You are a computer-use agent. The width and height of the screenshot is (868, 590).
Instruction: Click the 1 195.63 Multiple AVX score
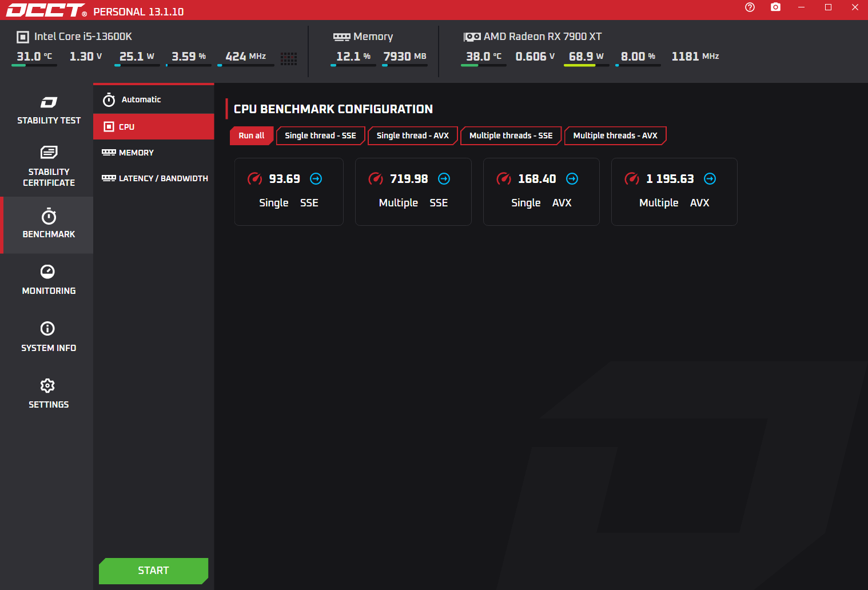(670, 179)
